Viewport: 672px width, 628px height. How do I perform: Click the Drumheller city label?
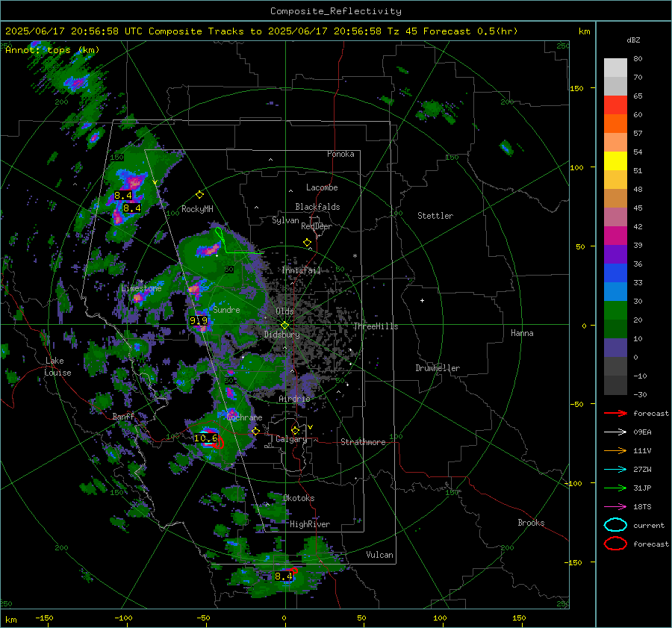(438, 368)
